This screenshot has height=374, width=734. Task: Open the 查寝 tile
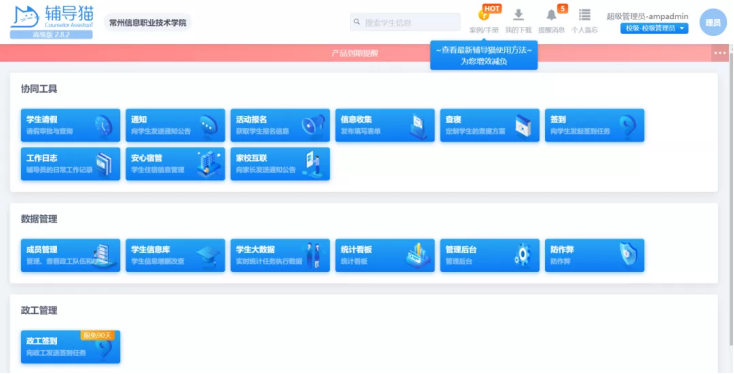click(490, 125)
